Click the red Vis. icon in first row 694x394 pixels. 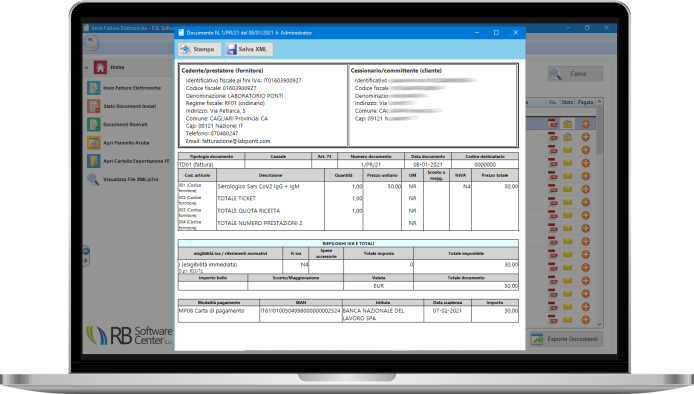(x=553, y=124)
